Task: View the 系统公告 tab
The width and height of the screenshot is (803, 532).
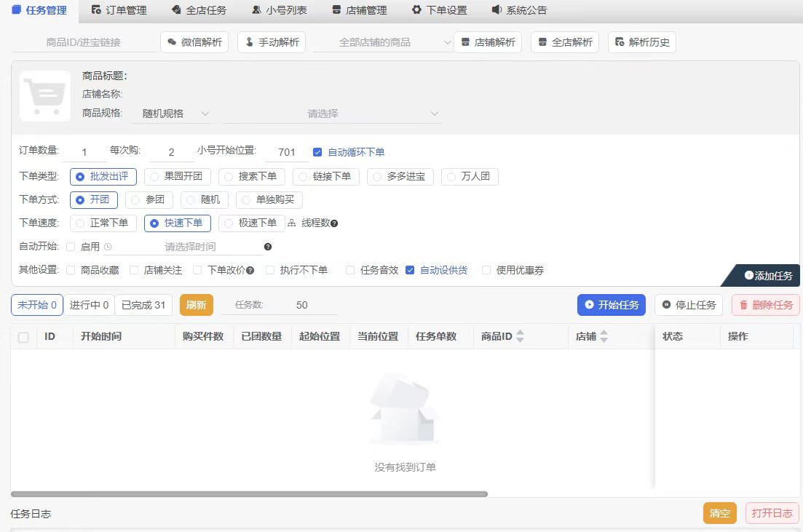Action: [x=519, y=10]
